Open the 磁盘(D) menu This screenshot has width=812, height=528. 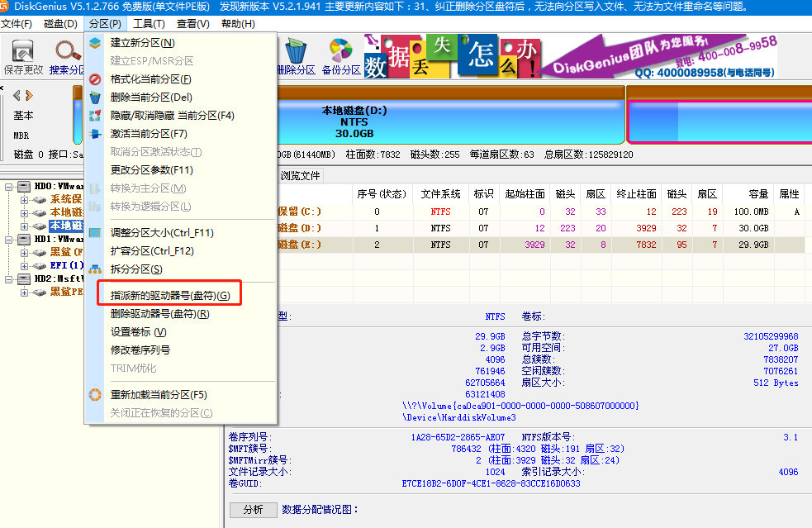[60, 24]
